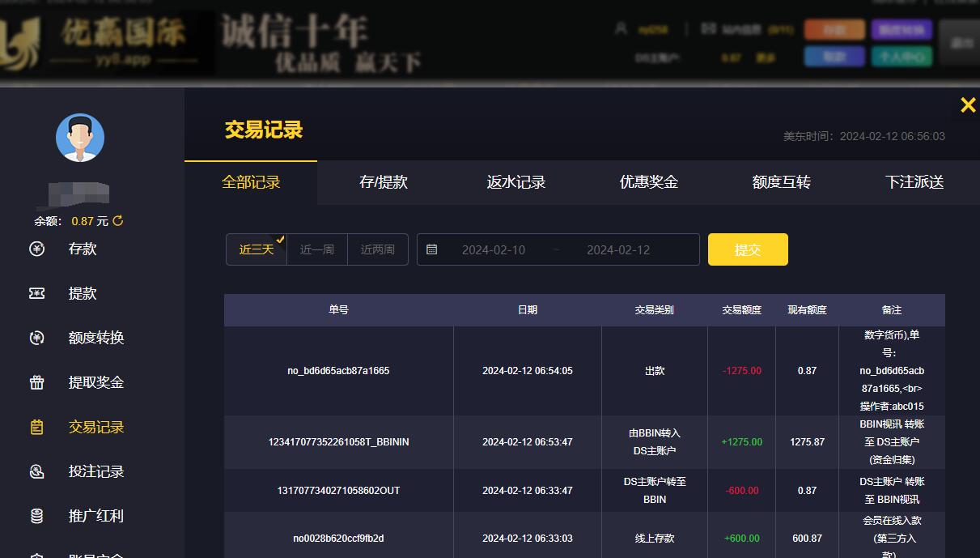Select the 近三天 date filter
Screen dimensions: 980x558
(x=257, y=249)
